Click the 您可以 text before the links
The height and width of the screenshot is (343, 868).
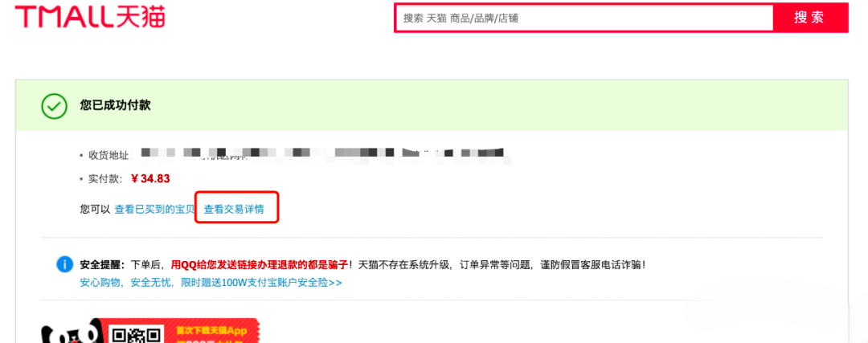tap(95, 210)
